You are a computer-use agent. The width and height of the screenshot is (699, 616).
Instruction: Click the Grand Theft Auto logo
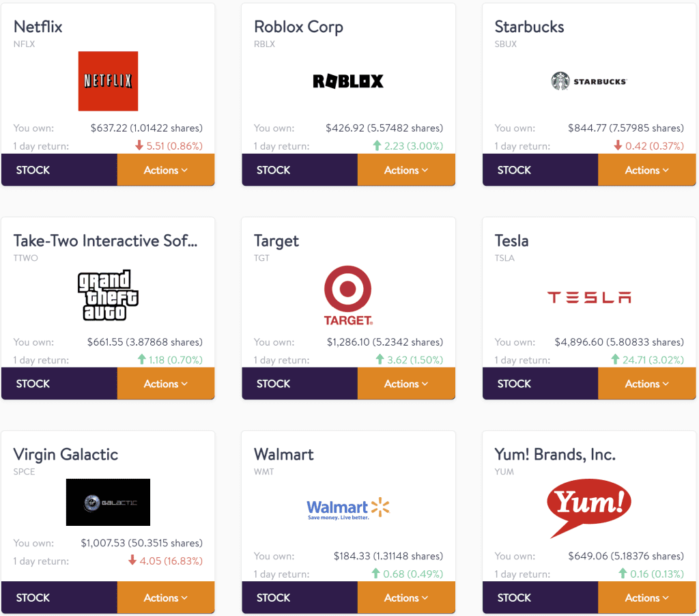pyautogui.click(x=108, y=295)
